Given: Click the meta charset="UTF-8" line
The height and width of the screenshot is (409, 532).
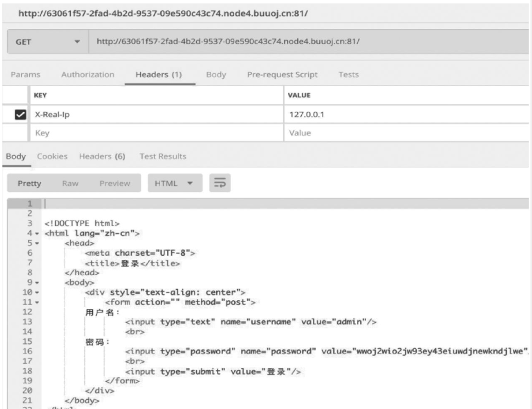Looking at the screenshot, I should (140, 253).
